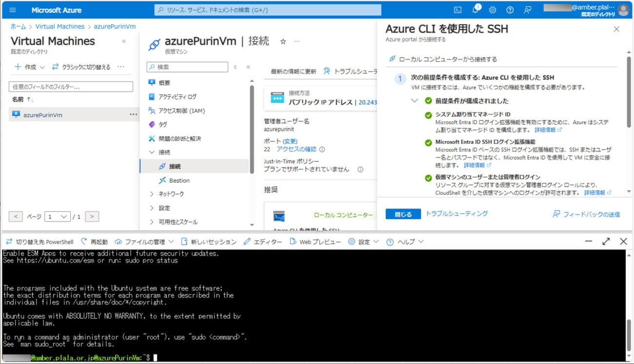This screenshot has height=364, width=634.
Task: Open the page number dropdown
Action: [x=57, y=216]
